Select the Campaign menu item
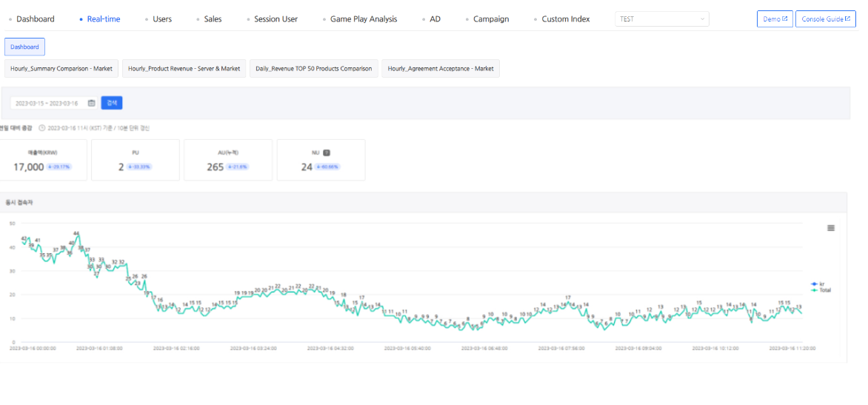Viewport: 868px width, 405px height. (x=490, y=19)
